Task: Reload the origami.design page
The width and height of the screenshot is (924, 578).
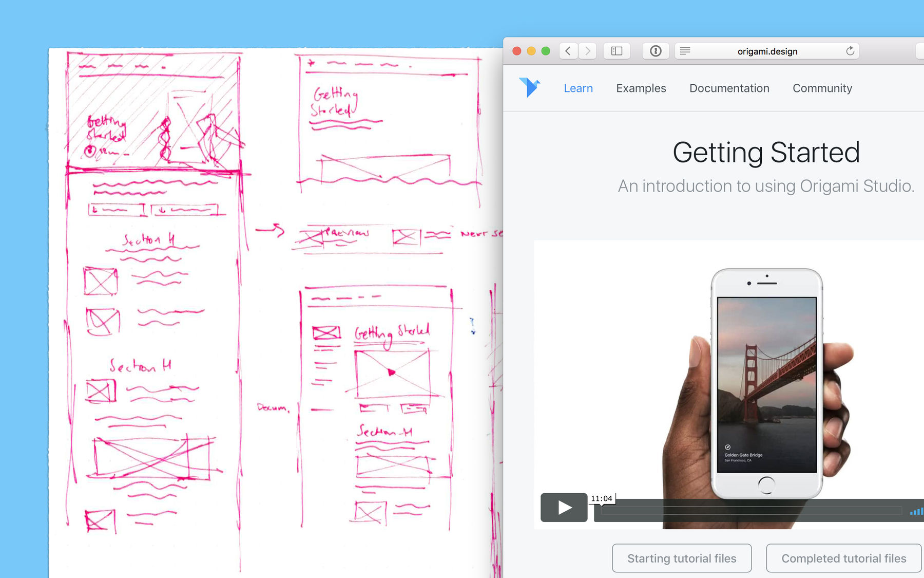Action: click(x=850, y=51)
